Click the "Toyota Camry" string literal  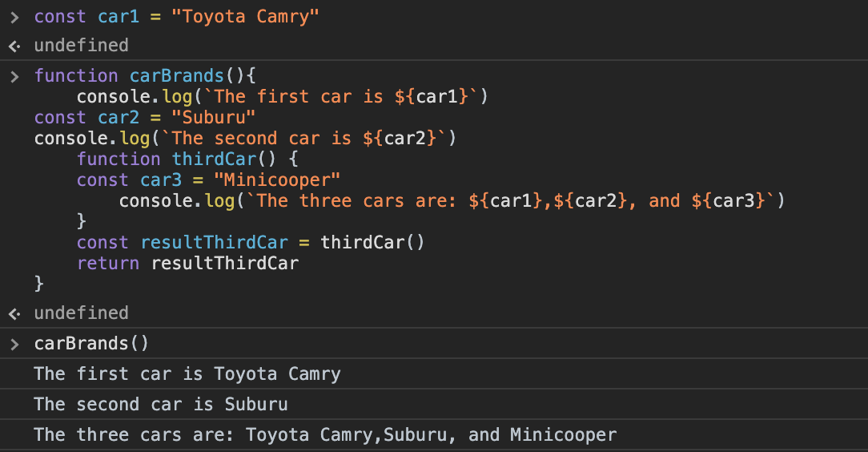pos(245,17)
